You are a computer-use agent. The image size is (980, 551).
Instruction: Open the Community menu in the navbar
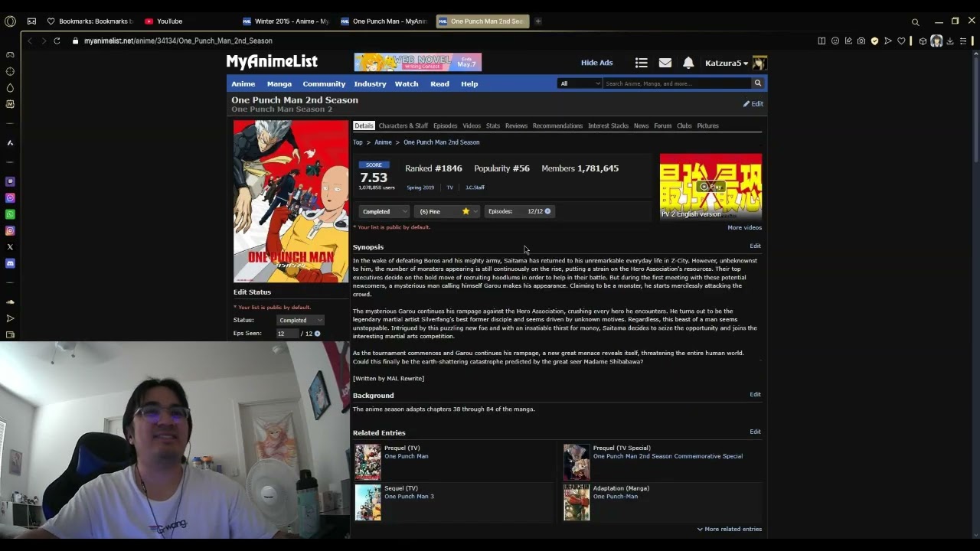coord(324,83)
